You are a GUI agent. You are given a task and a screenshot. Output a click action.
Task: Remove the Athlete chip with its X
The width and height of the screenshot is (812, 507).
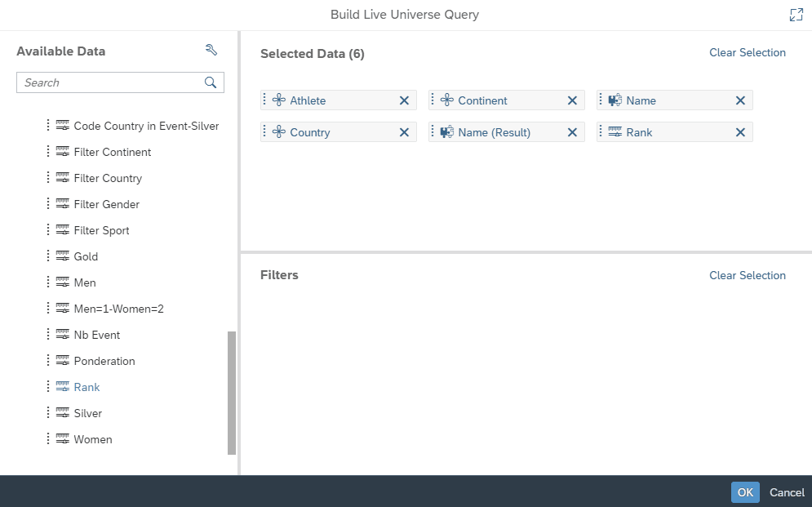(404, 100)
